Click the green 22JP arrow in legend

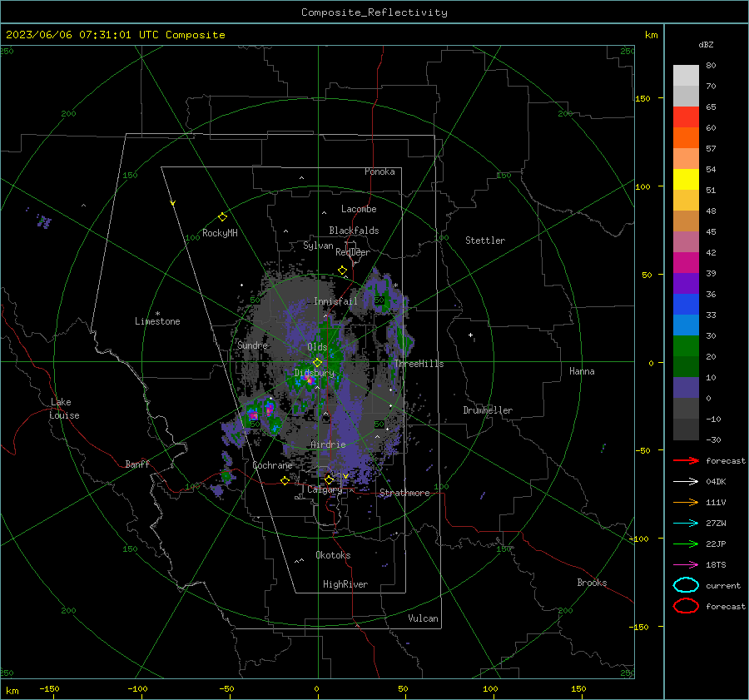(x=686, y=544)
